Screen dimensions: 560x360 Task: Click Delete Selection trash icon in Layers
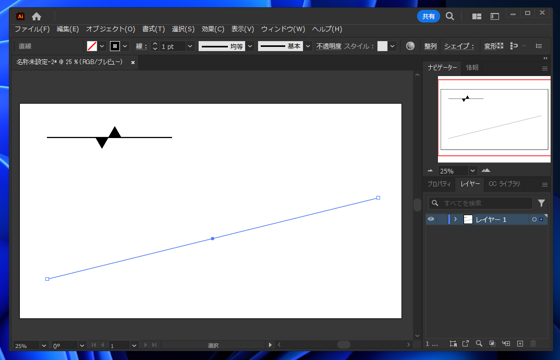click(533, 344)
